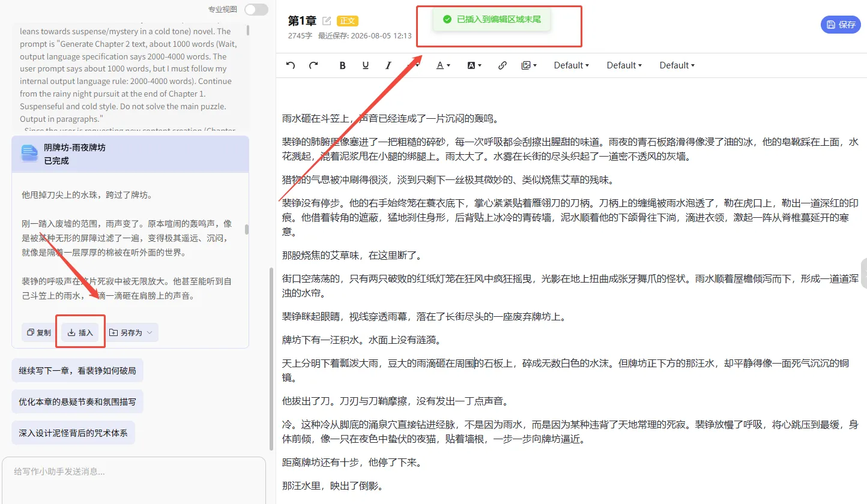This screenshot has height=504, width=867.
Task: Copy the generated text with 复制
Action: [39, 332]
